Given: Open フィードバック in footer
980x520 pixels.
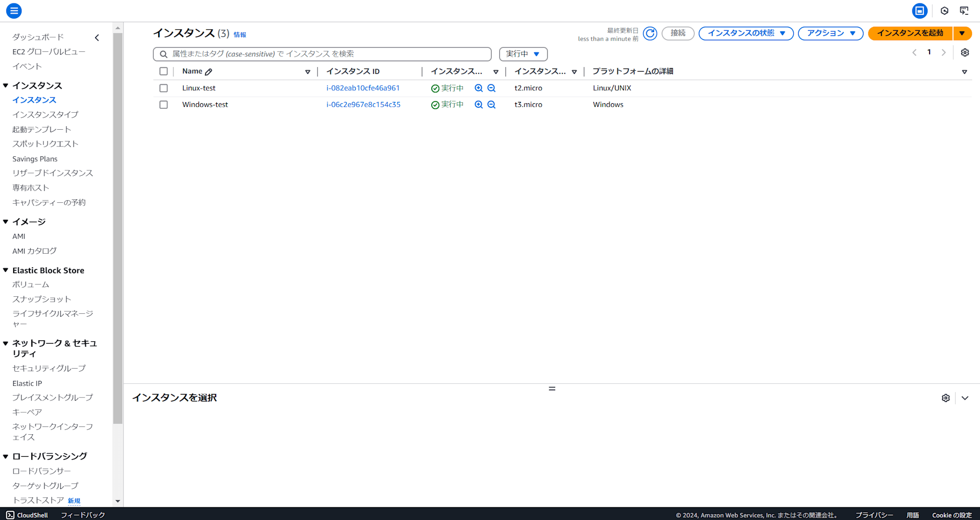Looking at the screenshot, I should click(x=83, y=515).
